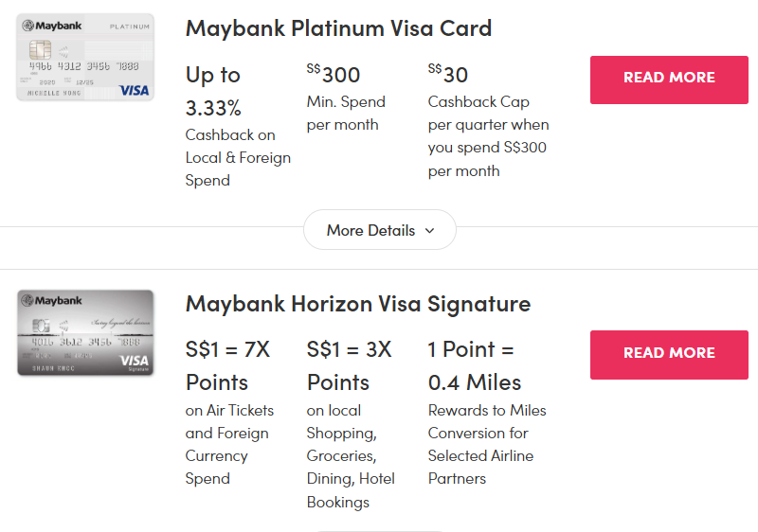
Task: Click the card number on the Platinum card
Action: click(x=85, y=67)
